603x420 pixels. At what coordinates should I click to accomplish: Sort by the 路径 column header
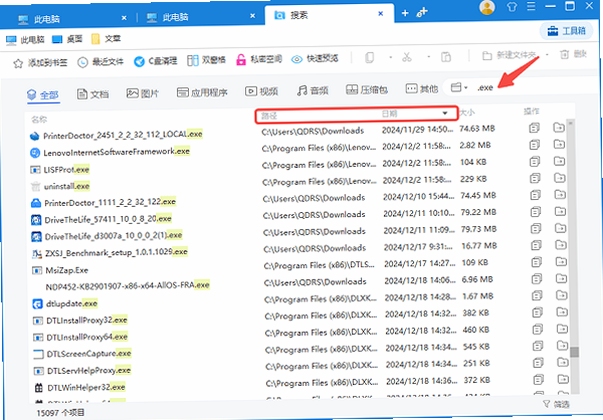[269, 116]
